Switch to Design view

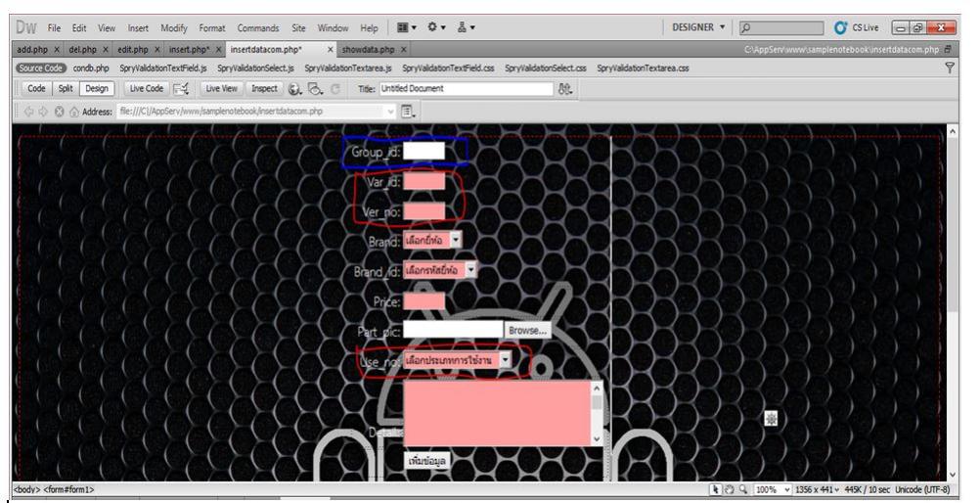tap(97, 89)
